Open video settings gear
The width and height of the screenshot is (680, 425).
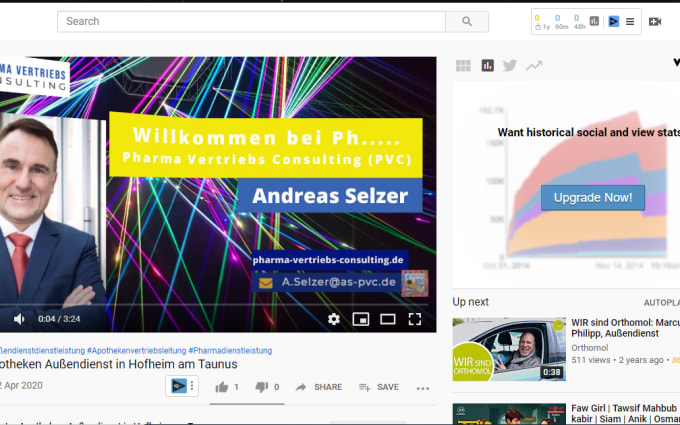333,319
